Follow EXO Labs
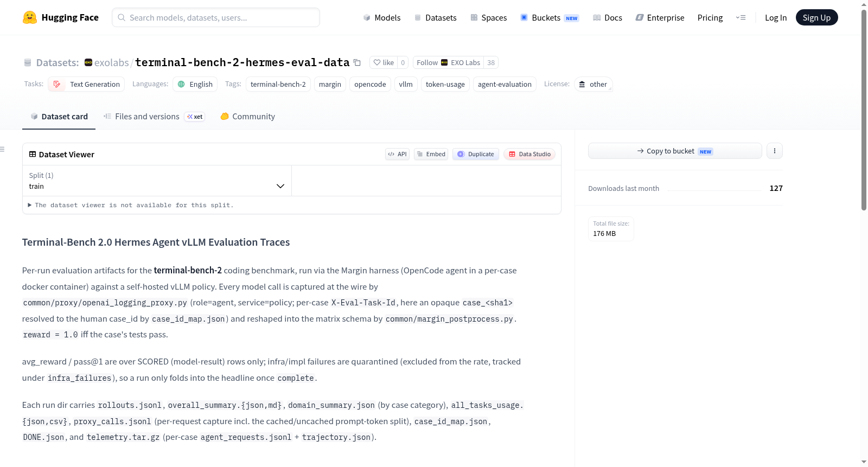Screen dimensions: 868x467 click(448, 62)
